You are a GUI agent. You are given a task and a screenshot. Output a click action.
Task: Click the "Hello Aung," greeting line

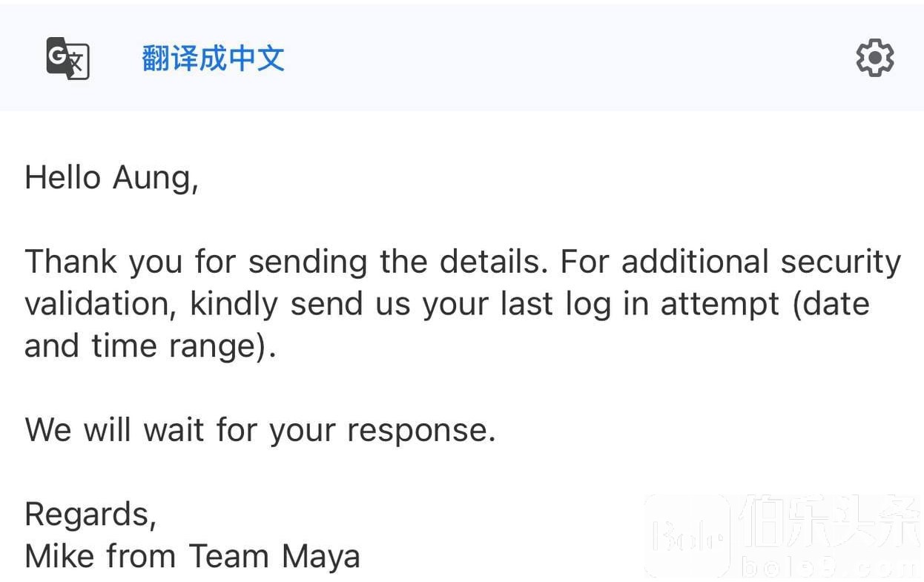point(111,178)
